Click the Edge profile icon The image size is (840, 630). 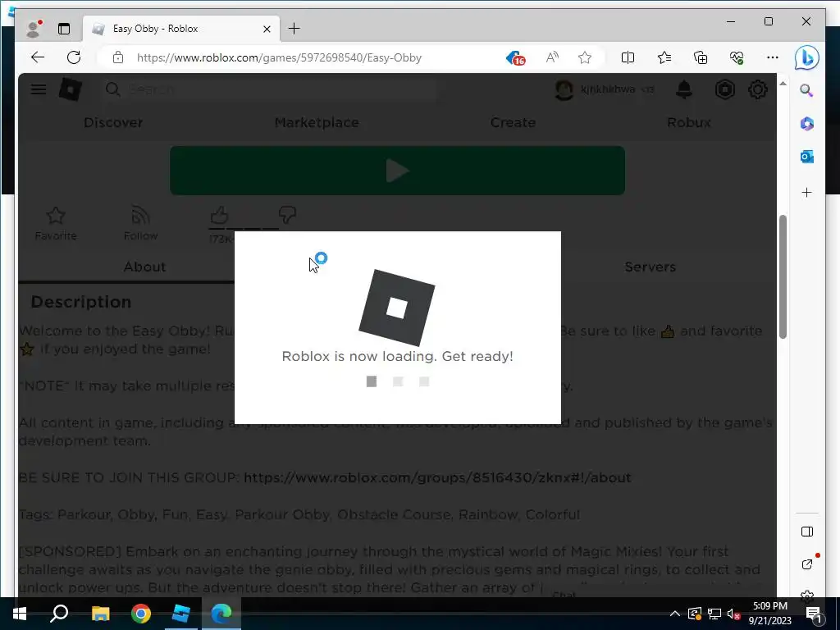[33, 29]
